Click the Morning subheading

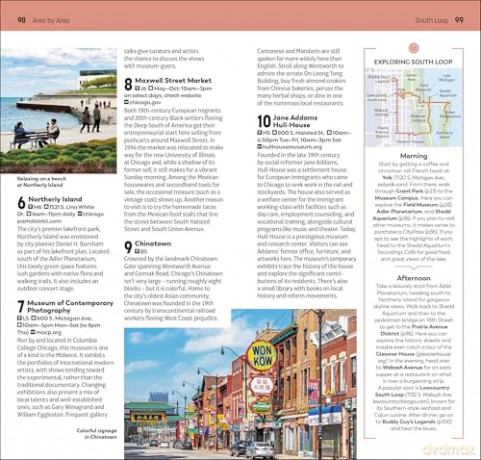pos(413,156)
